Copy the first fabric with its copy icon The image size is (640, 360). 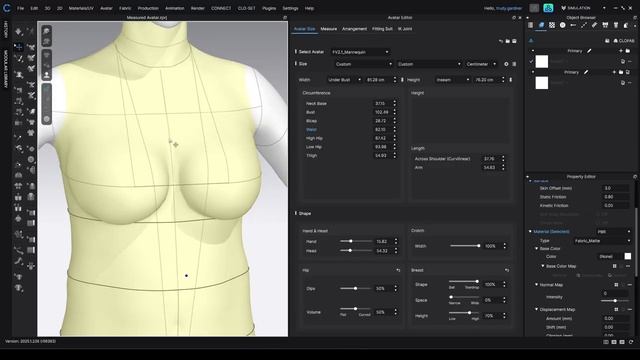[623, 61]
